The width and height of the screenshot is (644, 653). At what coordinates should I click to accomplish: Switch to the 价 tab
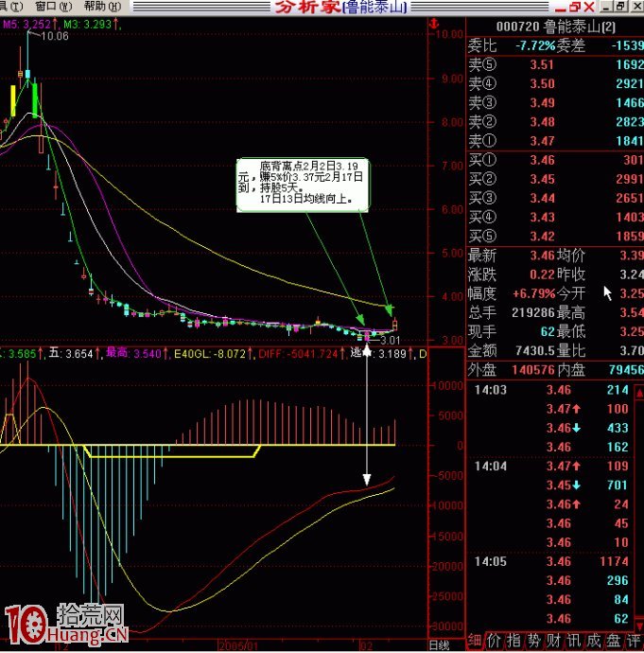pyautogui.click(x=495, y=641)
